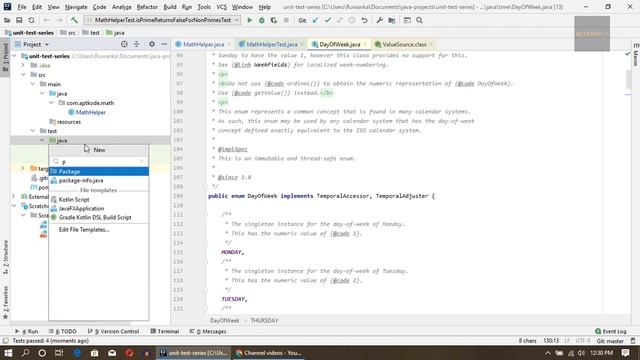The height and width of the screenshot is (360, 640).
Task: Click the editor vertical scrollbar
Action: [x=628, y=80]
